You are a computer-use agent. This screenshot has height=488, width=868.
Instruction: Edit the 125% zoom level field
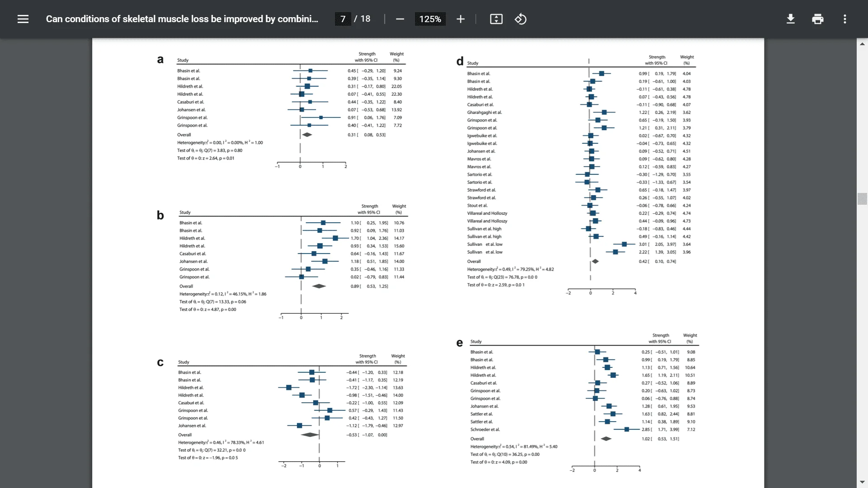(x=430, y=19)
